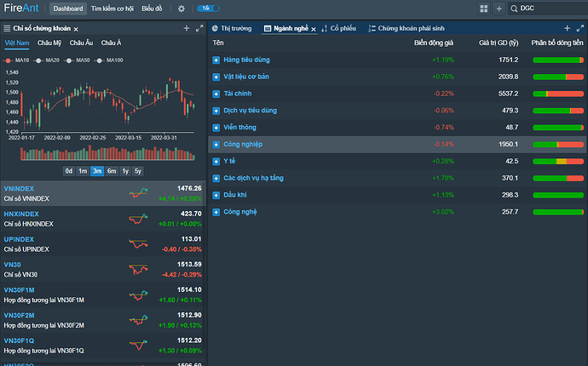
Task: Click plus icon in the right panel header
Action: point(568,28)
